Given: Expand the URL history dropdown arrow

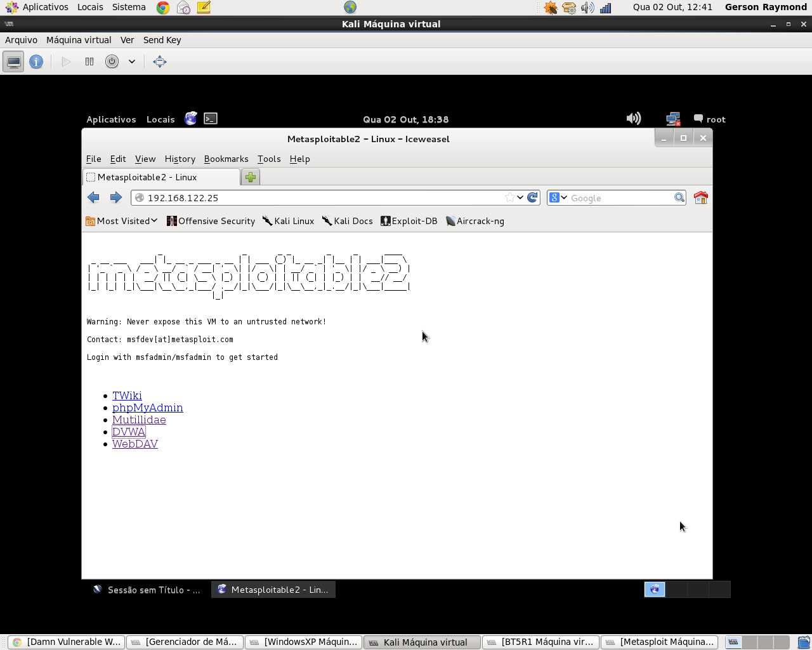Looking at the screenshot, I should tap(520, 197).
